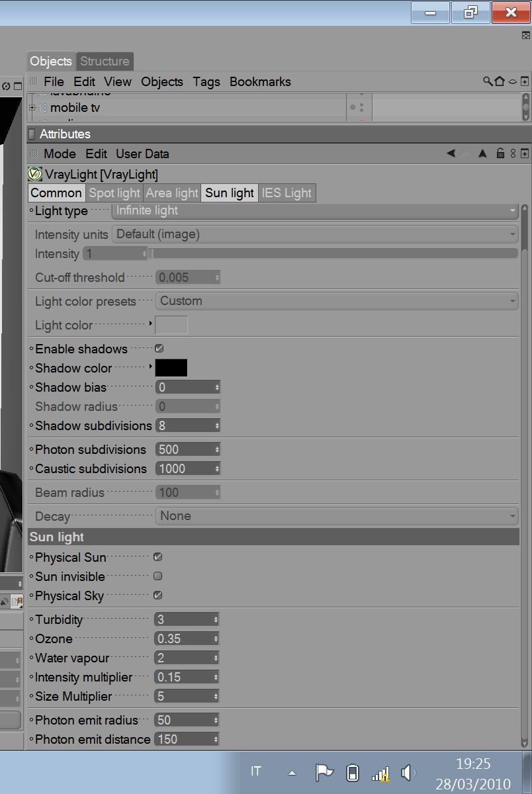Open the Mode menu in Attributes
The image size is (532, 794).
60,154
